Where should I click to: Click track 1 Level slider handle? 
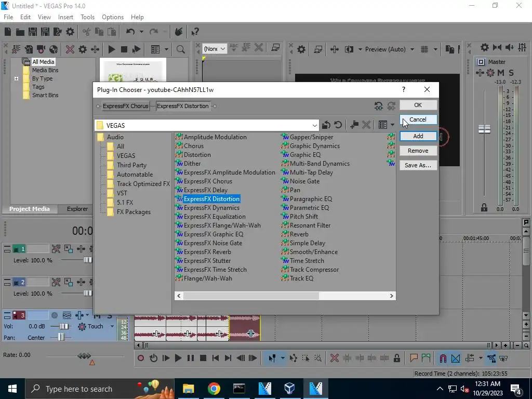pyautogui.click(x=87, y=260)
